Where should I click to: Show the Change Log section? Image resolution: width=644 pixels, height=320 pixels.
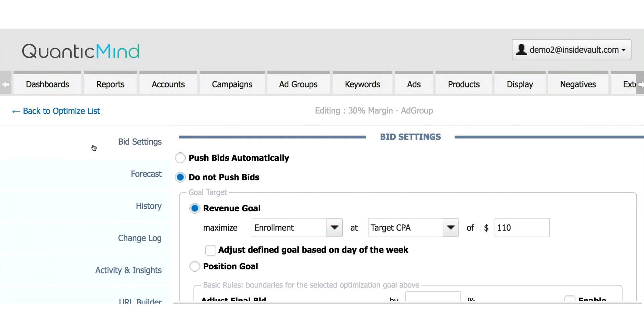click(x=139, y=238)
